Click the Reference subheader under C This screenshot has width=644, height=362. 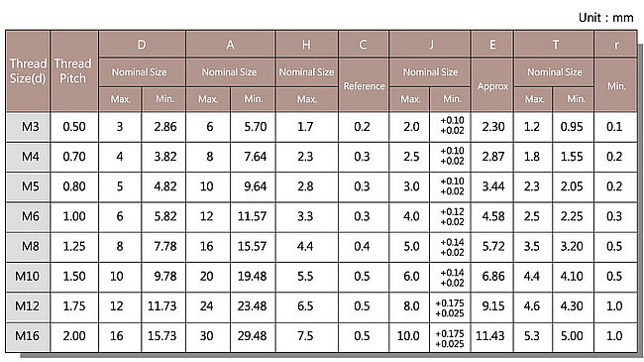(364, 85)
